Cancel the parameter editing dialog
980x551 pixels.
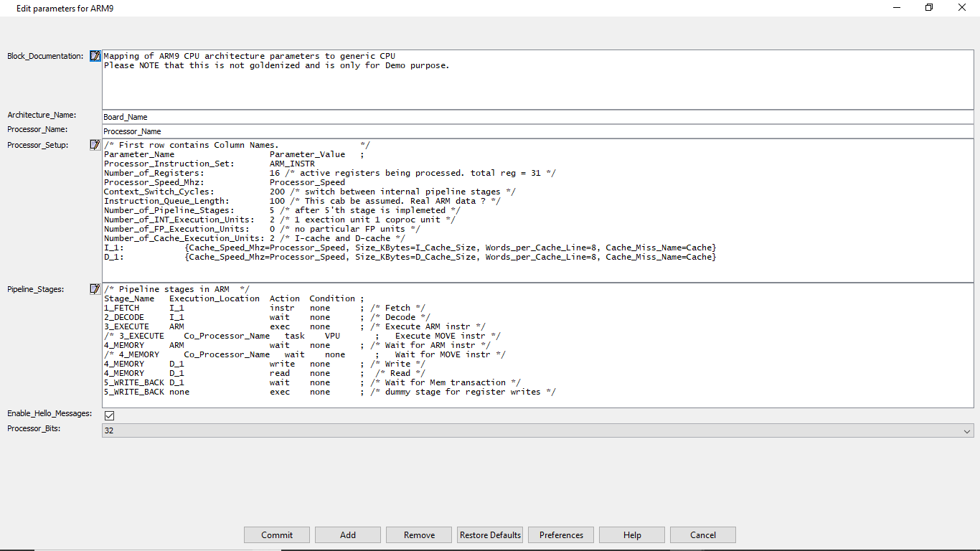[703, 534]
